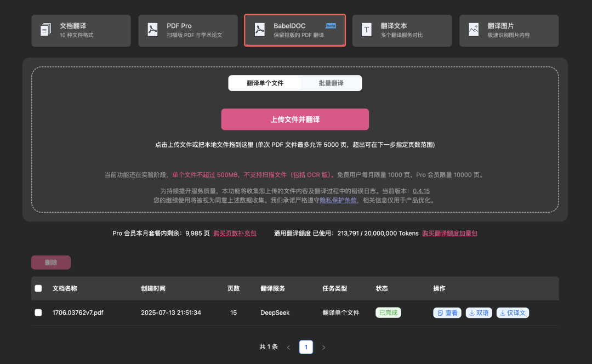Open PDF Pro via its PDF icon

152,30
